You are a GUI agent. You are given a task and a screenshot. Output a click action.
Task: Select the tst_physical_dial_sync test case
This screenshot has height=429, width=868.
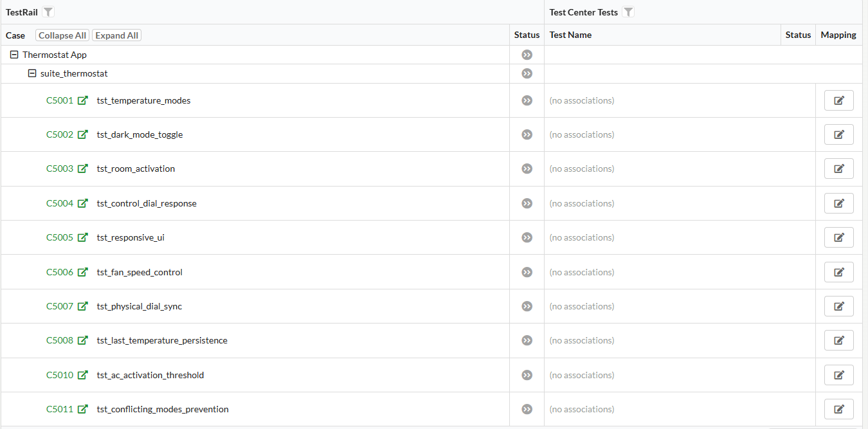(140, 306)
